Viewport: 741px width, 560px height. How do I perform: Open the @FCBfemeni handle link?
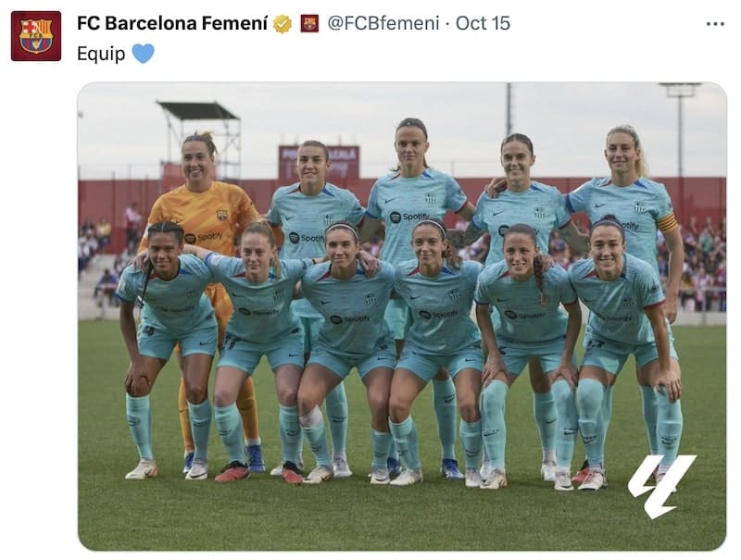pyautogui.click(x=383, y=23)
